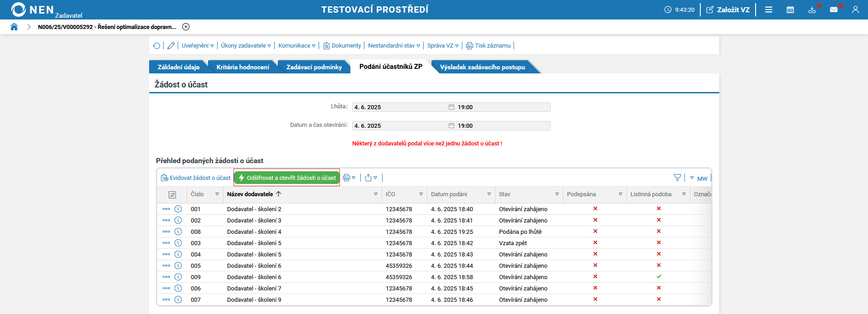This screenshot has height=314, width=868.
Task: Click Odšifrovat a otevřít žádosti o účast
Action: pos(287,178)
